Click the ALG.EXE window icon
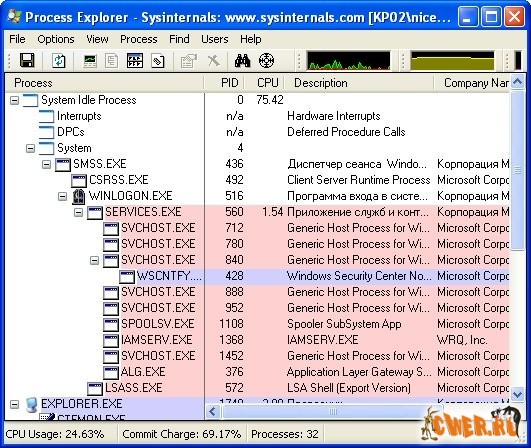 [x=111, y=372]
